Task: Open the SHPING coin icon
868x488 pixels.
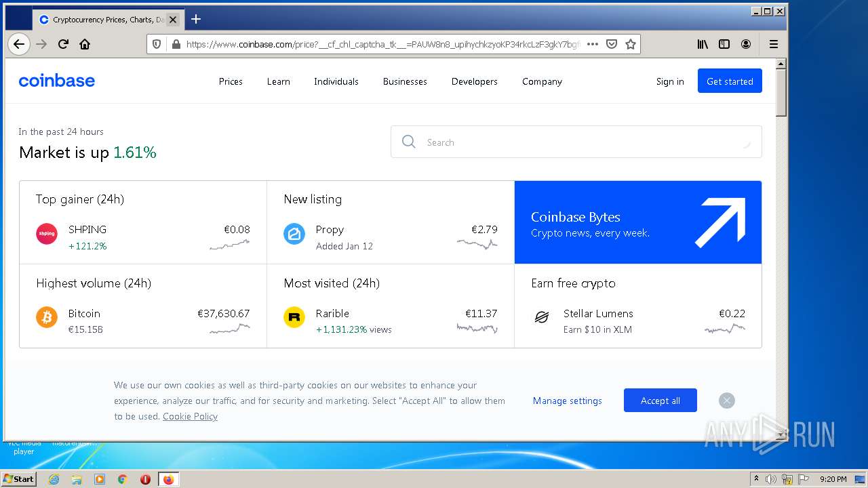Action: click(x=47, y=234)
